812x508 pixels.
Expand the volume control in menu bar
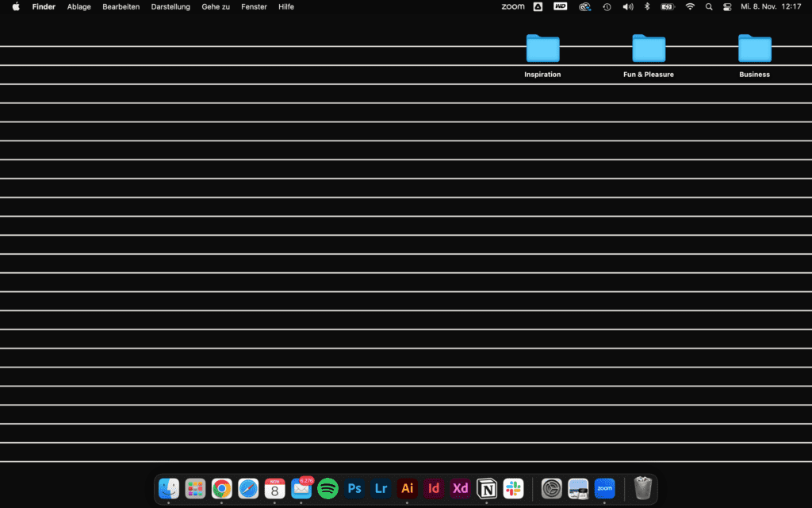(x=627, y=6)
